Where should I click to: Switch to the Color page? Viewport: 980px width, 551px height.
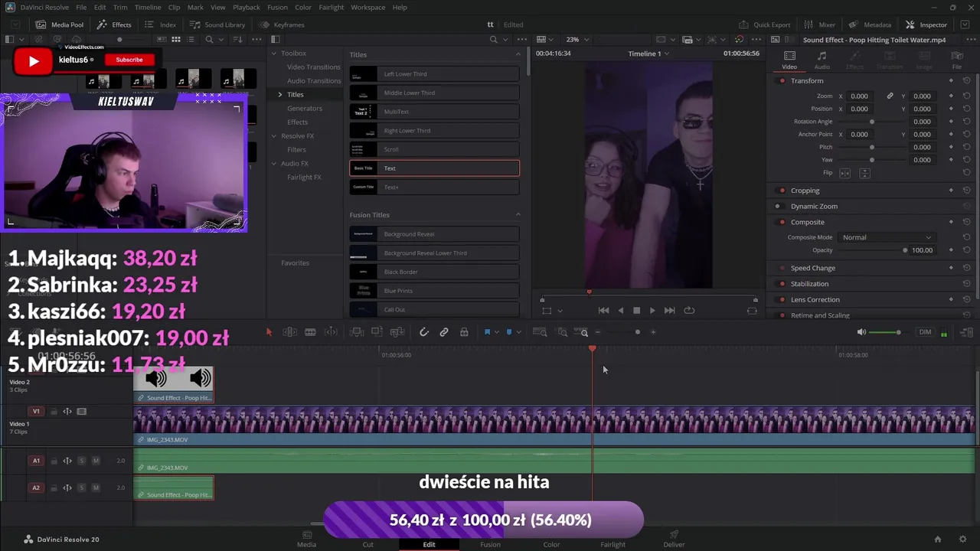click(x=551, y=540)
